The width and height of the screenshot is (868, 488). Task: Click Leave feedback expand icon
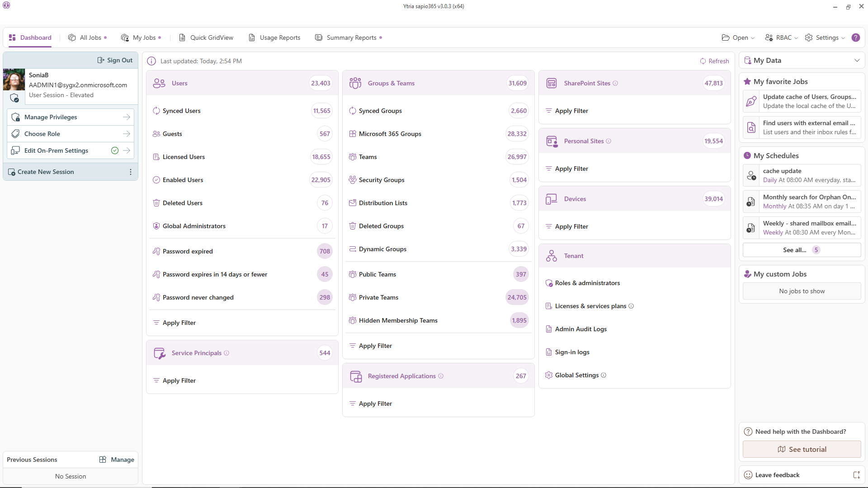856,475
